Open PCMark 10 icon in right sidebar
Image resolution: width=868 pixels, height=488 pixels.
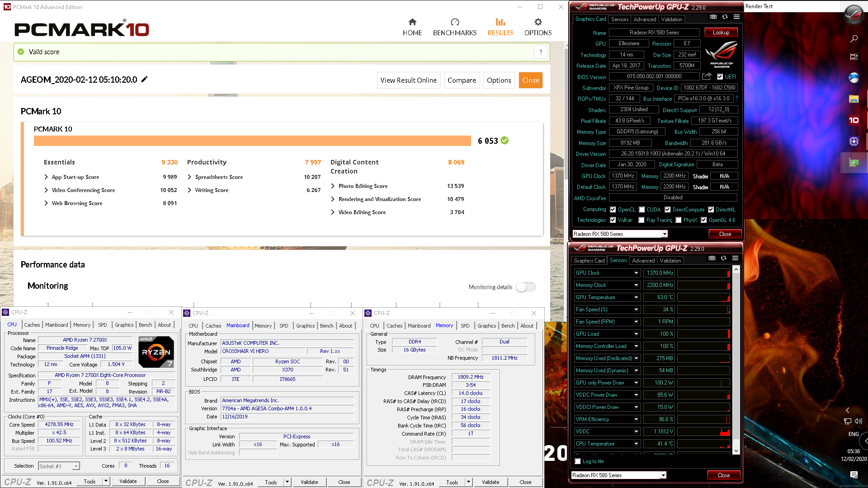pyautogui.click(x=854, y=120)
